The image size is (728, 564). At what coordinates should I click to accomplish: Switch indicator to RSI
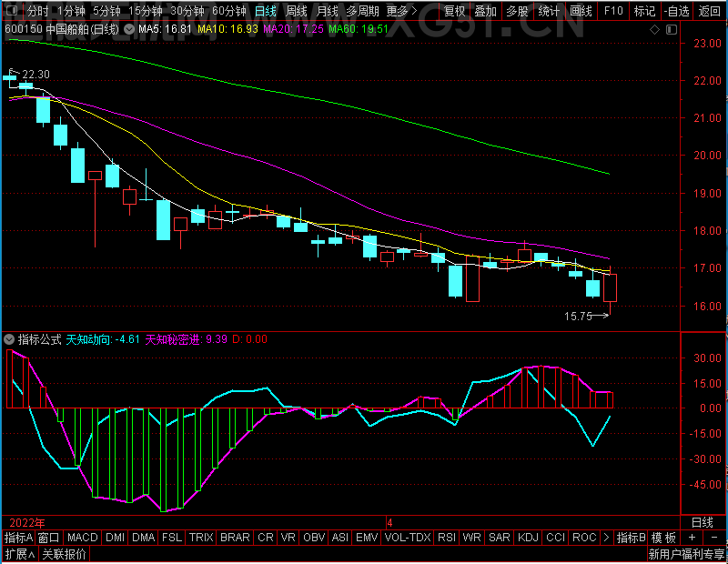pyautogui.click(x=447, y=538)
